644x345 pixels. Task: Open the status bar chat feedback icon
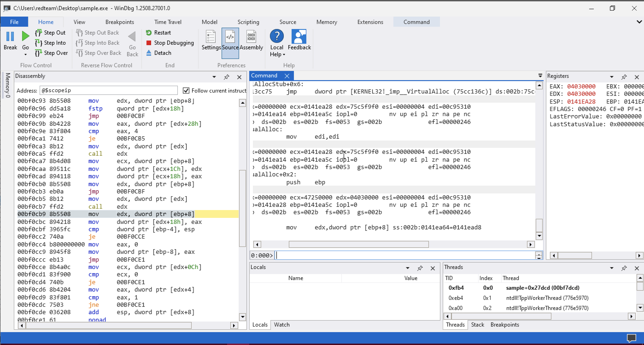(x=631, y=338)
